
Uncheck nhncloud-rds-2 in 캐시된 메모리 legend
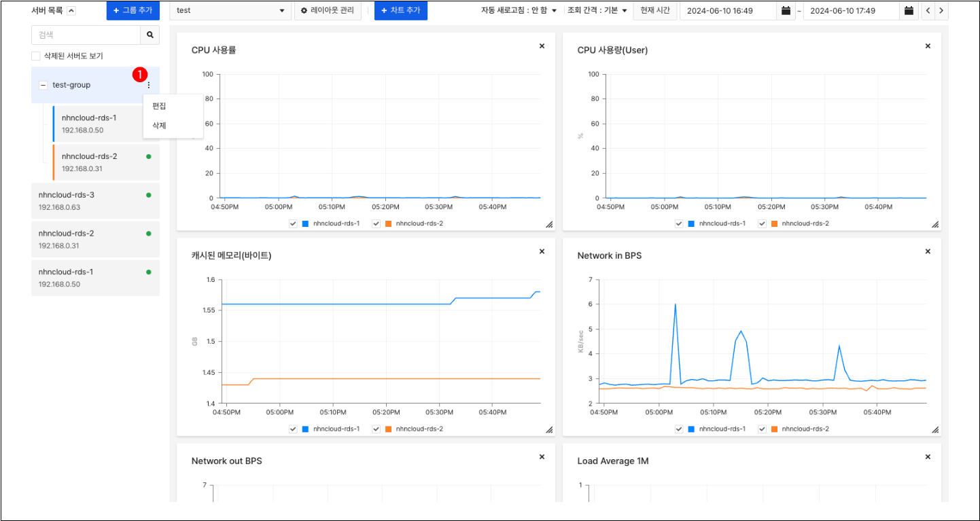pos(376,429)
